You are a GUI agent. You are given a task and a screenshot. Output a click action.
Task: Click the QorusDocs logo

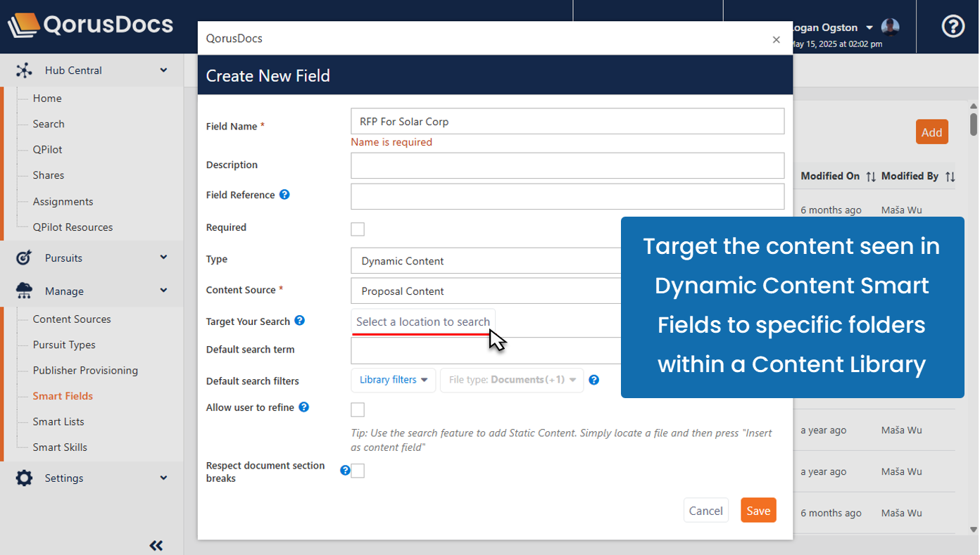pyautogui.click(x=90, y=25)
